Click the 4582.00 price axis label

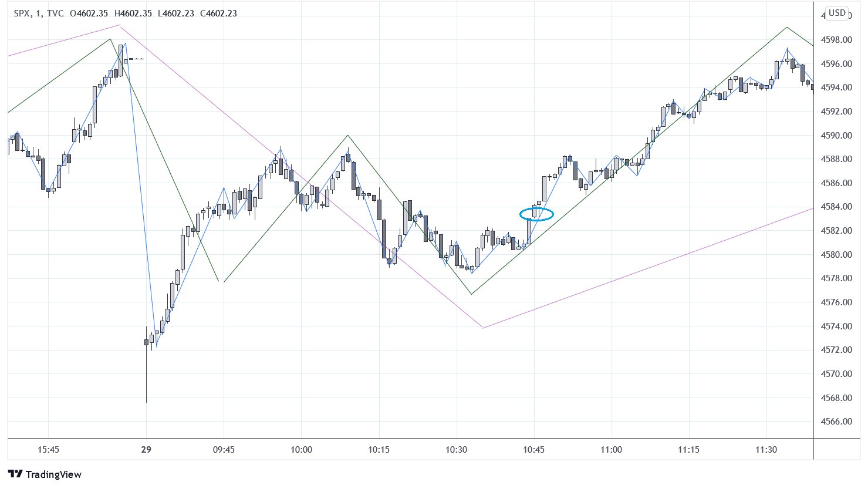pyautogui.click(x=837, y=231)
